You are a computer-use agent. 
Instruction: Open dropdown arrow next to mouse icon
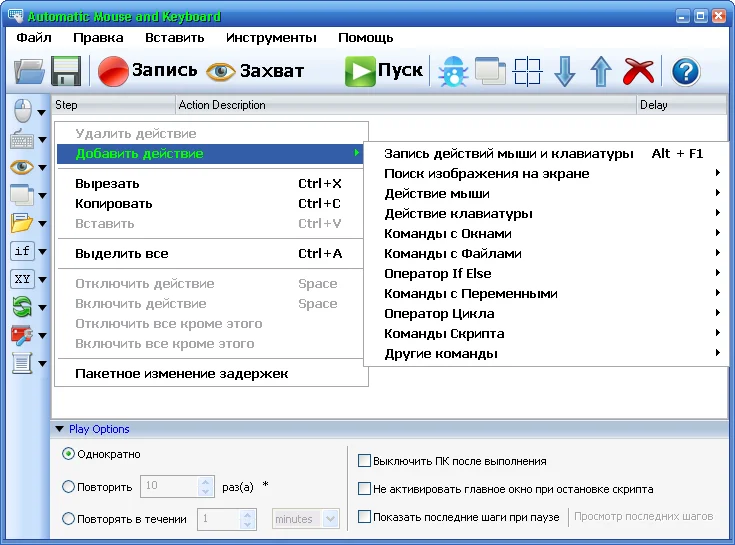(x=42, y=112)
